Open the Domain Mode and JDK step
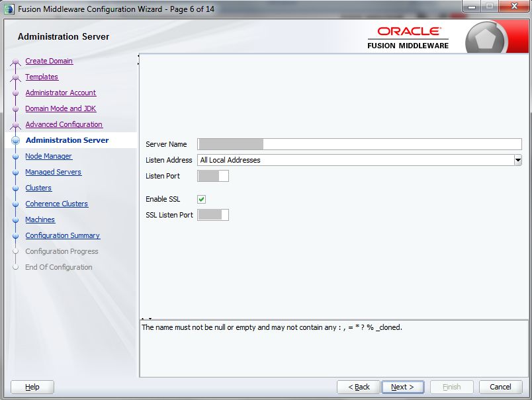Viewport: 532px width, 400px height. pos(62,108)
